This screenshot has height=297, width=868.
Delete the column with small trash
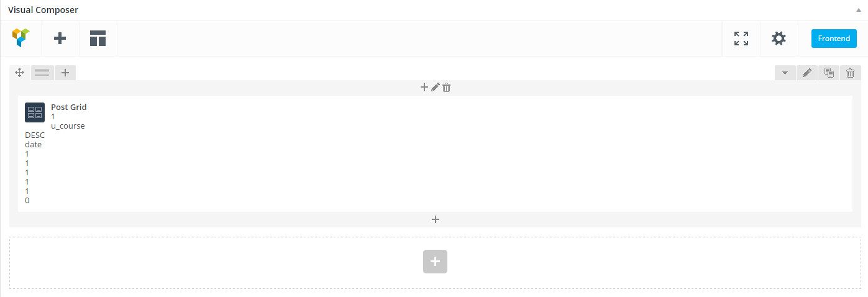coord(446,88)
